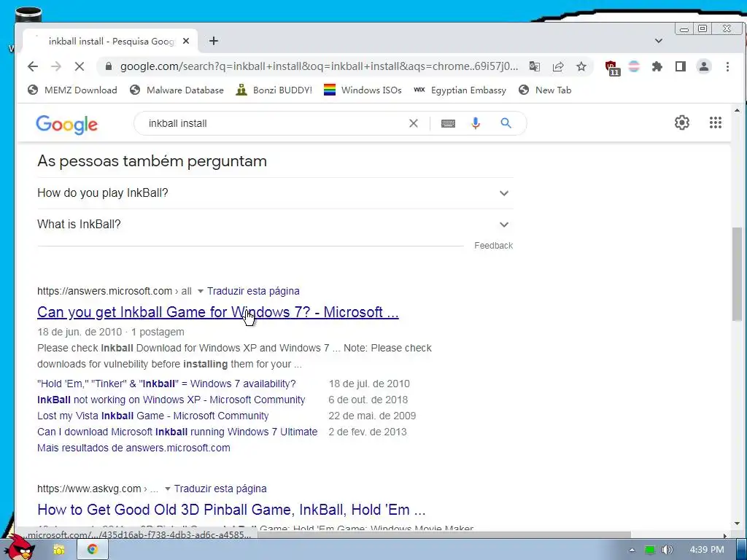Open the Bonzi BUDDY! bookmark

click(x=274, y=90)
